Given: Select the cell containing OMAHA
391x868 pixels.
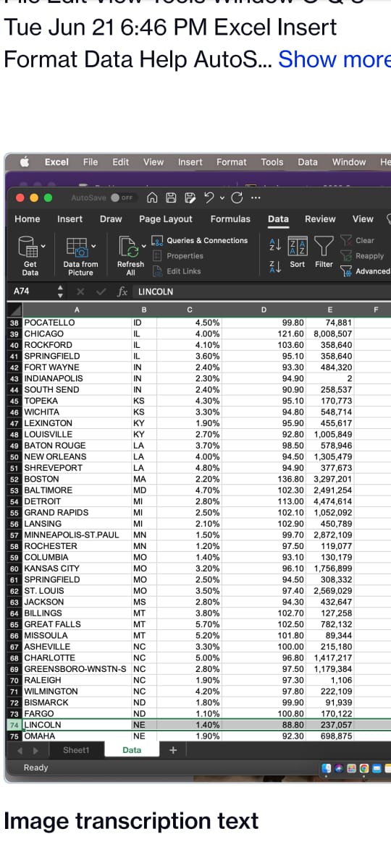Looking at the screenshot, I should coord(76,736).
